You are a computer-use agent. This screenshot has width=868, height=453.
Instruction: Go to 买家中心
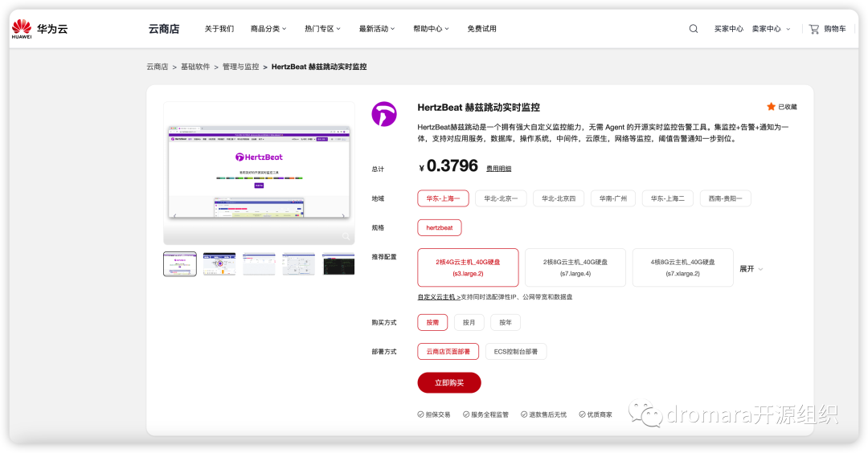click(728, 29)
